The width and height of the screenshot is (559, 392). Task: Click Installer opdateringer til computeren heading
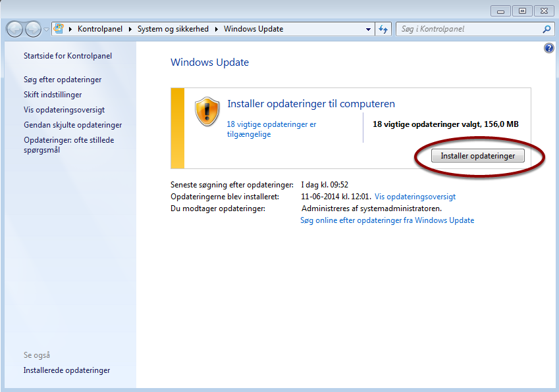tap(311, 104)
